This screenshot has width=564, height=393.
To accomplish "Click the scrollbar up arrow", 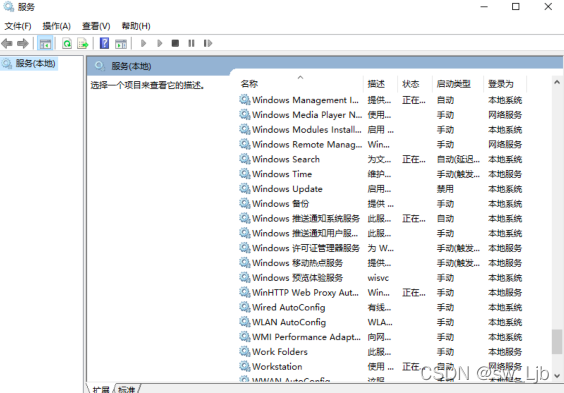I will (x=557, y=82).
